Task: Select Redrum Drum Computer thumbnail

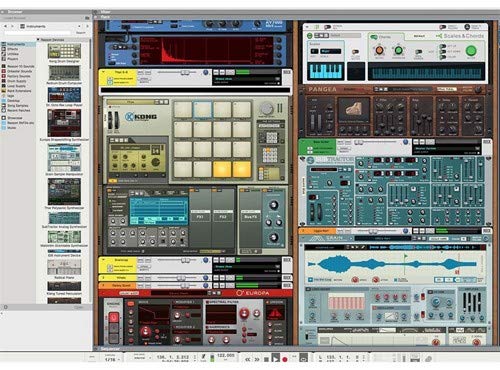Action: (64, 73)
